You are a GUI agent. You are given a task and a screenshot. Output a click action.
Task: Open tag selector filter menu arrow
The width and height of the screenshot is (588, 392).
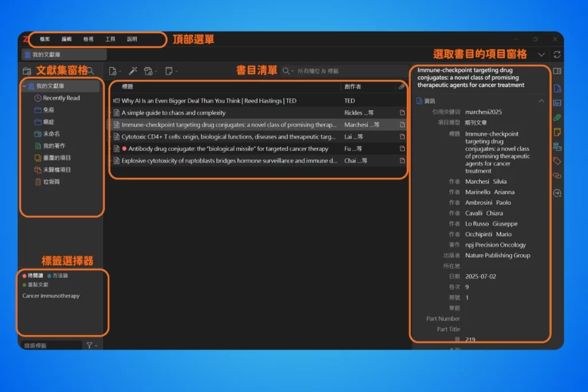pyautogui.click(x=96, y=346)
